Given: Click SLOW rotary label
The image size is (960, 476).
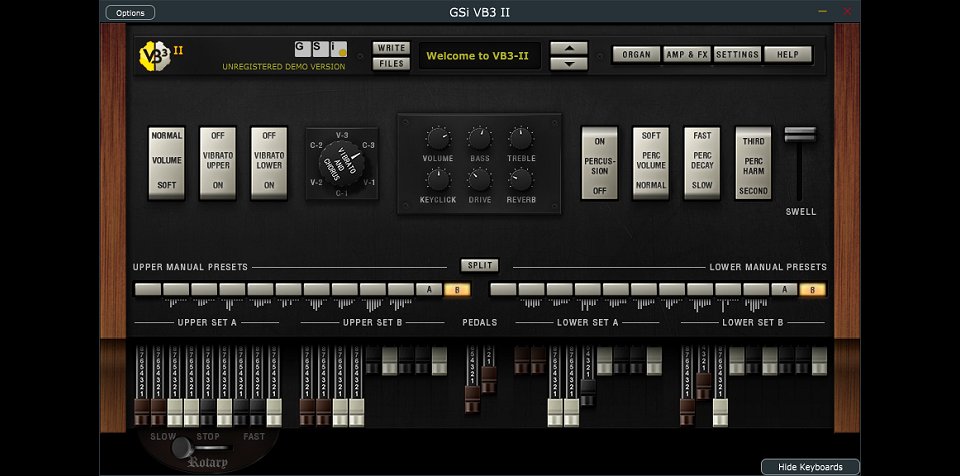Looking at the screenshot, I should pyautogui.click(x=163, y=437).
